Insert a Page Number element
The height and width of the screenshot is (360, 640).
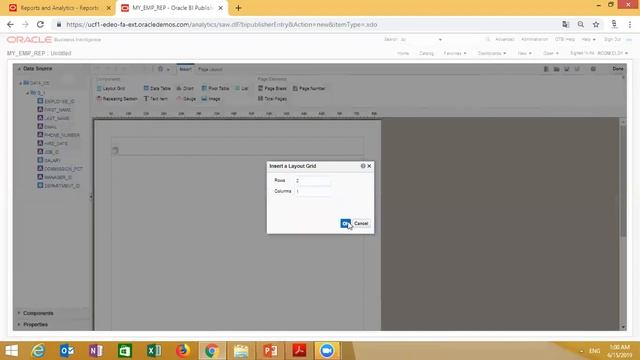point(309,88)
